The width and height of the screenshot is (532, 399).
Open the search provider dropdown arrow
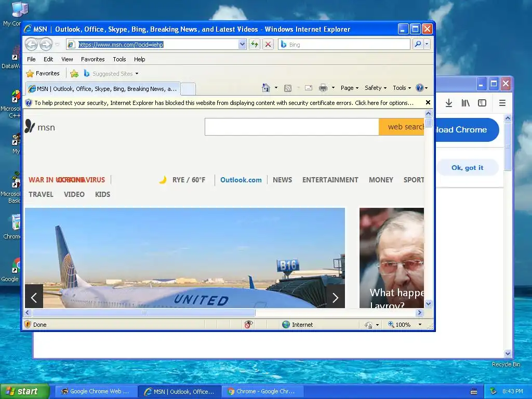(427, 44)
